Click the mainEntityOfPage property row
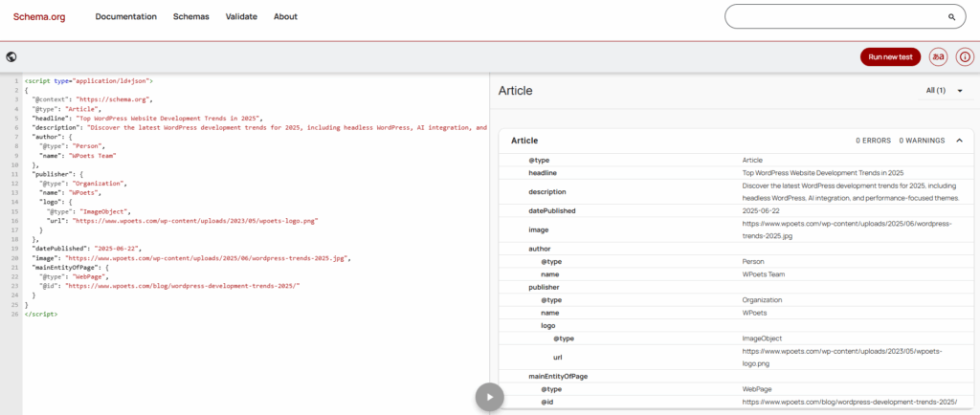The image size is (980, 415). click(736, 377)
